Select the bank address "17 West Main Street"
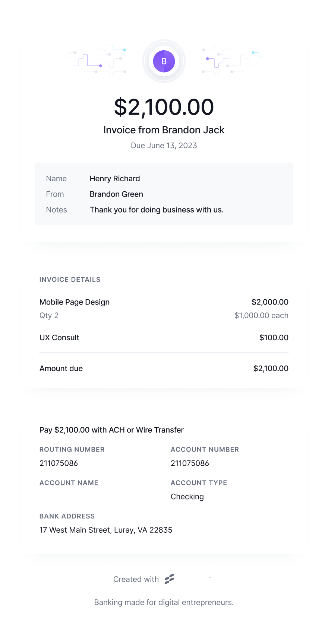Image resolution: width=328 pixels, height=644 pixels. [106, 530]
